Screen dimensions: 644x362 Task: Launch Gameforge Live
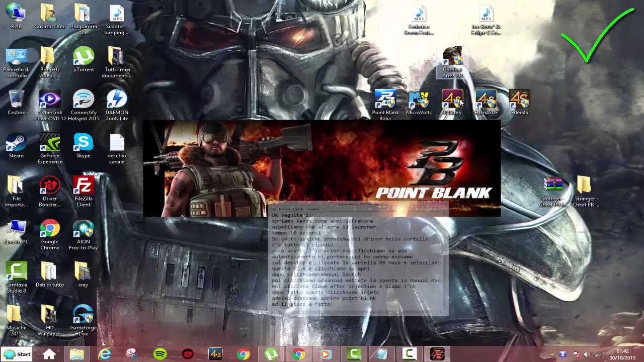(83, 320)
